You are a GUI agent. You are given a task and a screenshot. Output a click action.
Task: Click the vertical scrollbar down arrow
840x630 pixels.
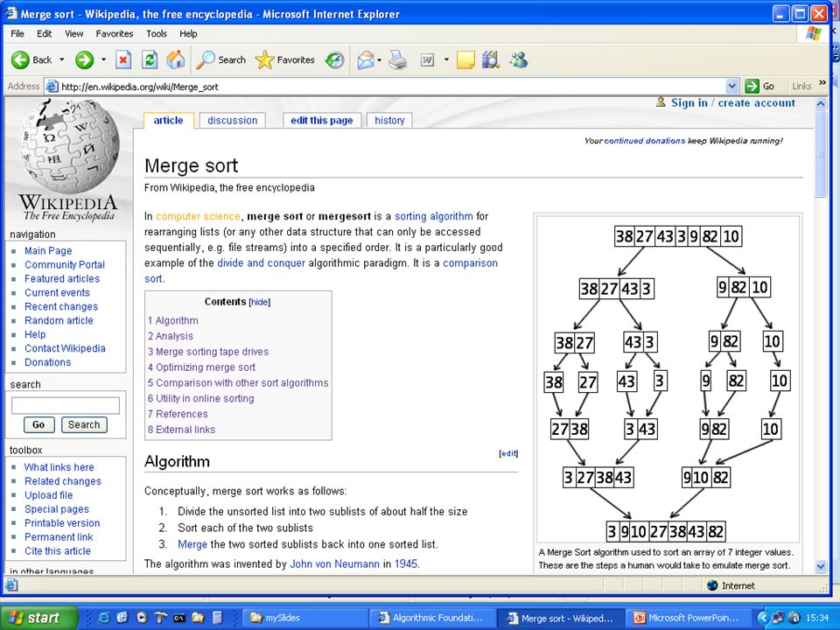820,566
